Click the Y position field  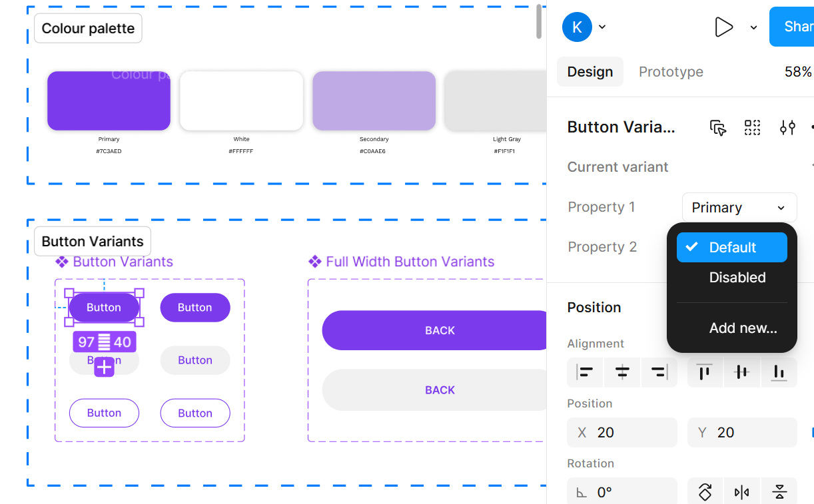click(x=742, y=433)
